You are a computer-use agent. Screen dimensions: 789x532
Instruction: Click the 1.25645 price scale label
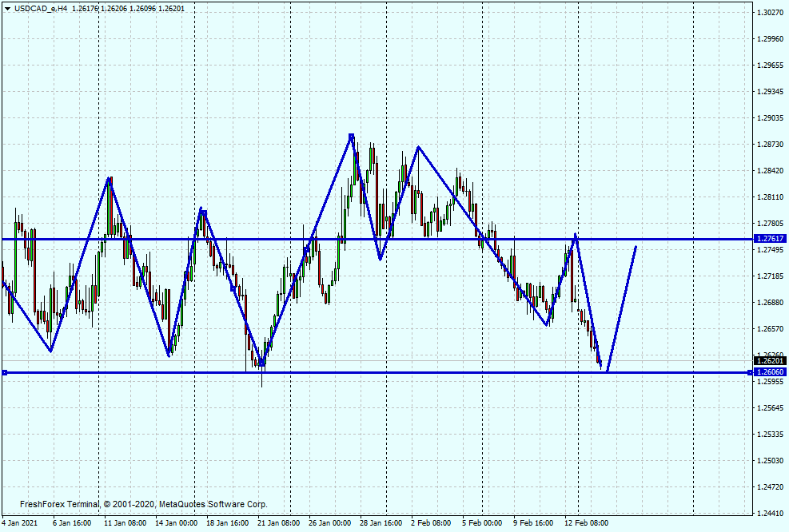771,408
